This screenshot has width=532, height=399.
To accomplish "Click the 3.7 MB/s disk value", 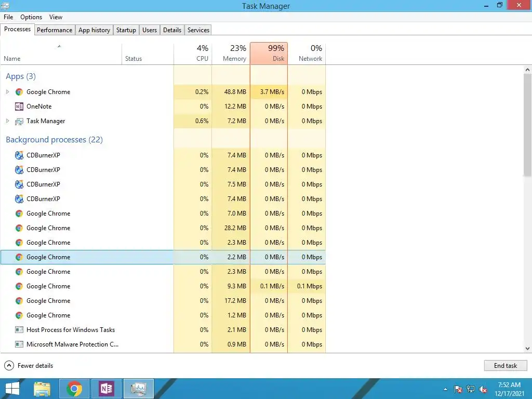I will [272, 92].
